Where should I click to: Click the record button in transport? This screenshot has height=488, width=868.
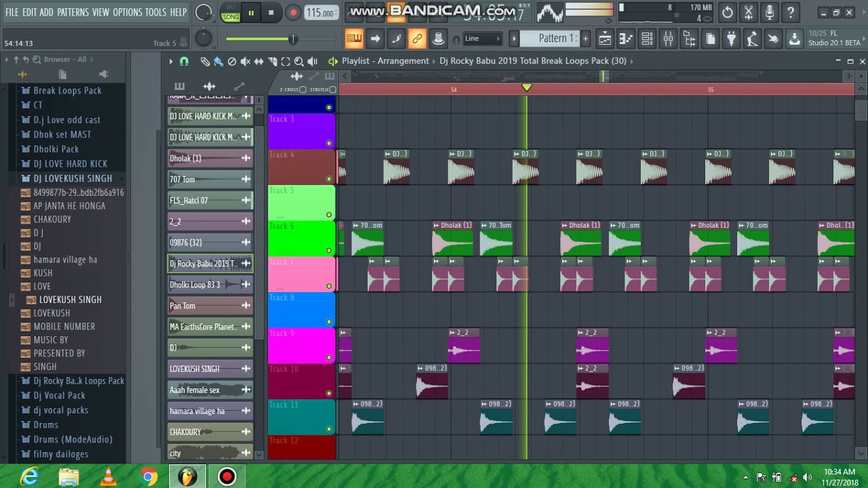293,12
